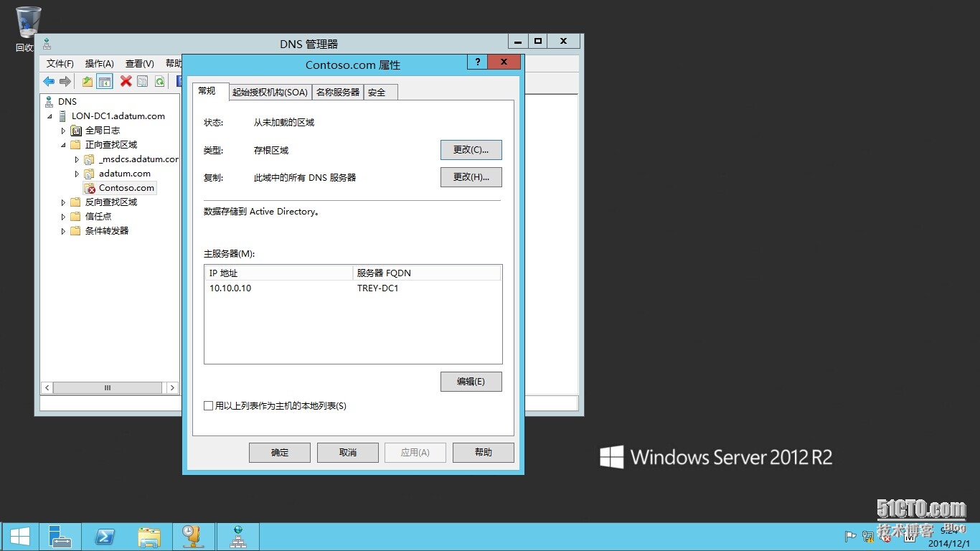Click the TREY-DC1 server FQDN cell
This screenshot has width=980, height=551.
378,288
